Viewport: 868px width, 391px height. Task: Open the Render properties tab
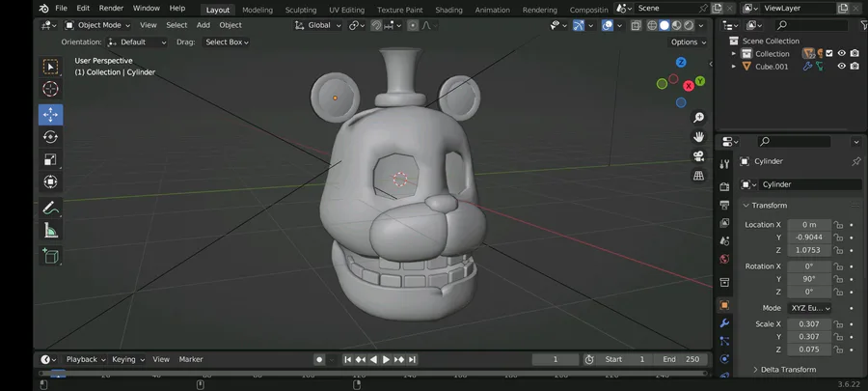pos(724,187)
